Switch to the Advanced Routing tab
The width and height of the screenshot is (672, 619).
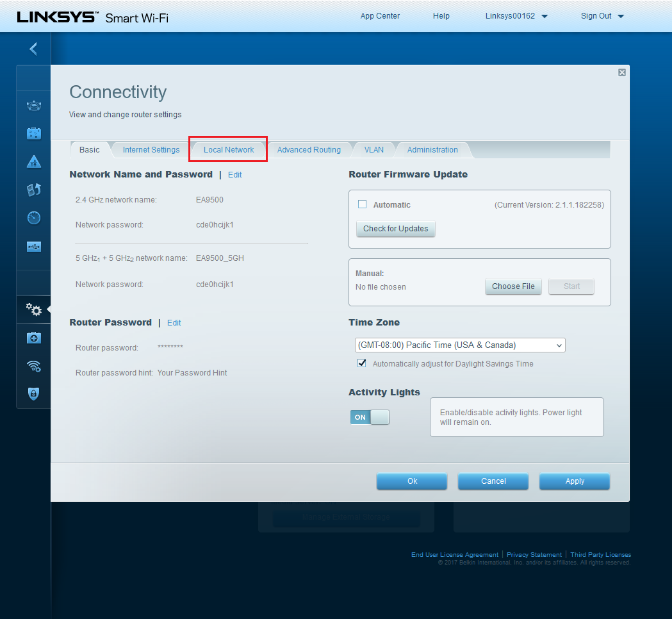[309, 150]
